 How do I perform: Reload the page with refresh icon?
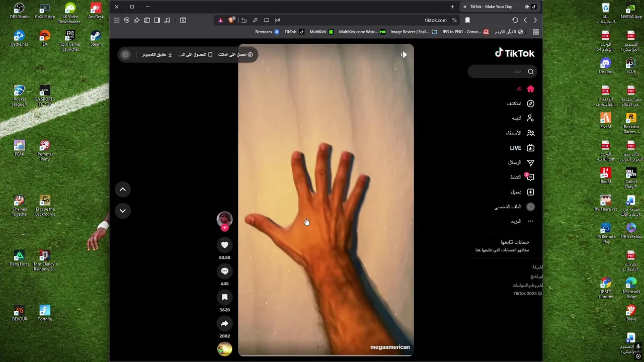[515, 20]
